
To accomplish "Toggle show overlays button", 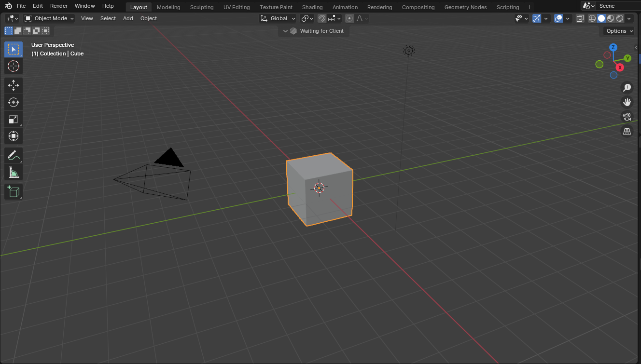I will click(x=558, y=18).
